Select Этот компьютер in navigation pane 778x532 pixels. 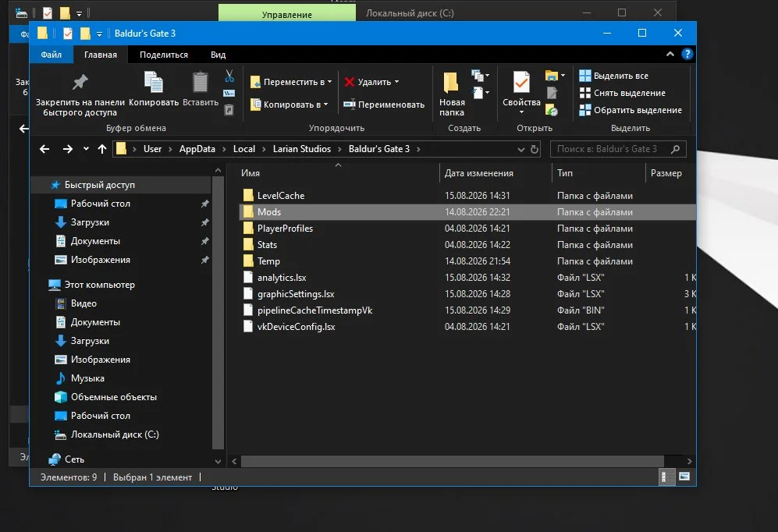(99, 285)
